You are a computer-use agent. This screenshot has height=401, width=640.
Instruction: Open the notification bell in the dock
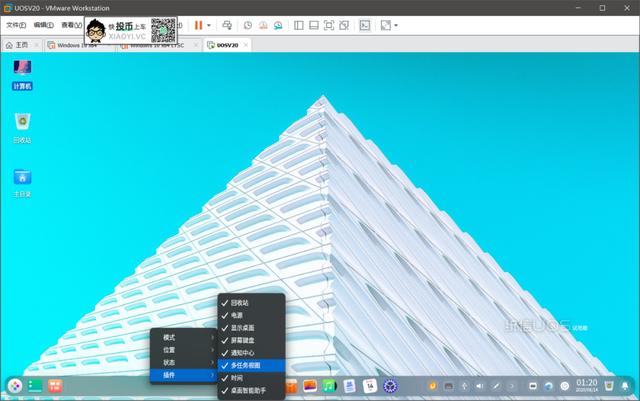pos(625,386)
